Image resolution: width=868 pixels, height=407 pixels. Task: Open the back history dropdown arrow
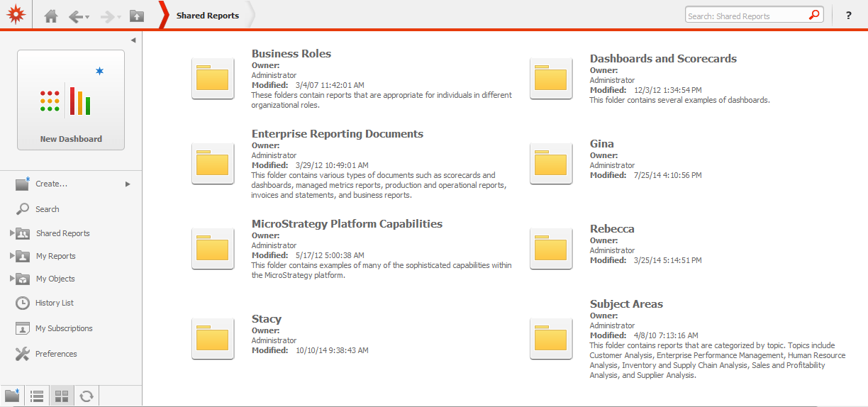87,17
